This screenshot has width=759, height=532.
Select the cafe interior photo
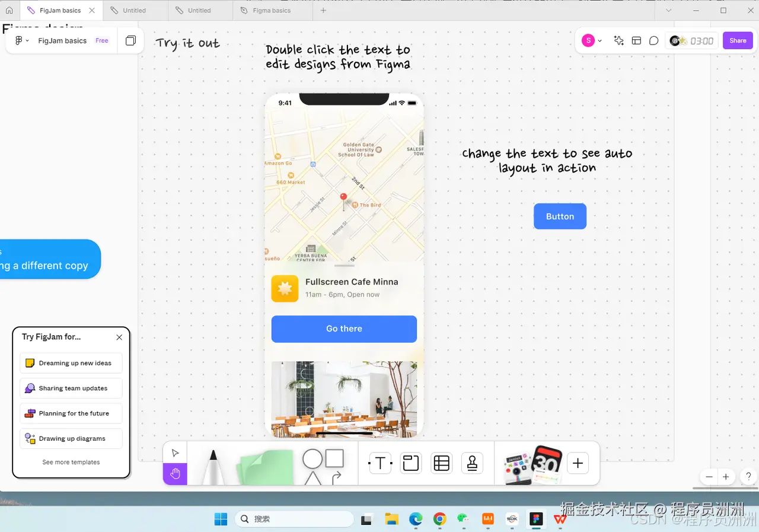(x=344, y=399)
